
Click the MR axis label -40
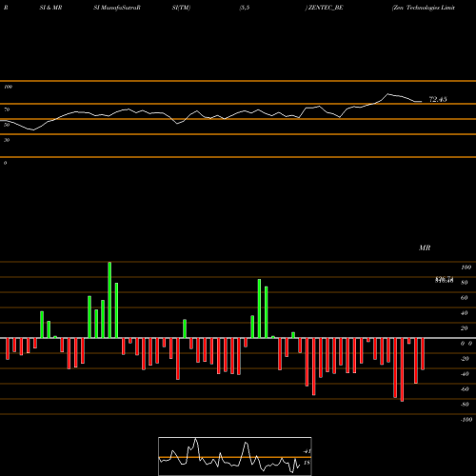(465, 374)
